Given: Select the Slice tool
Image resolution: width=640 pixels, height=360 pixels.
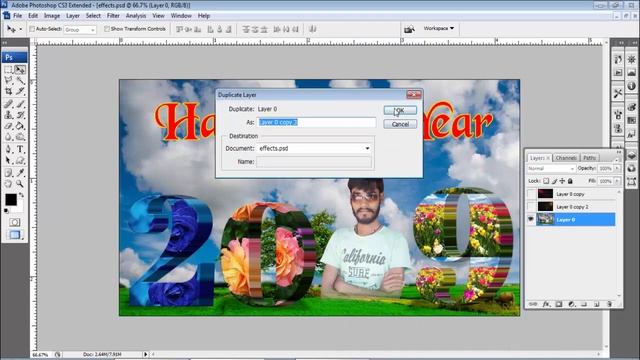Looking at the screenshot, I should coord(20,91).
